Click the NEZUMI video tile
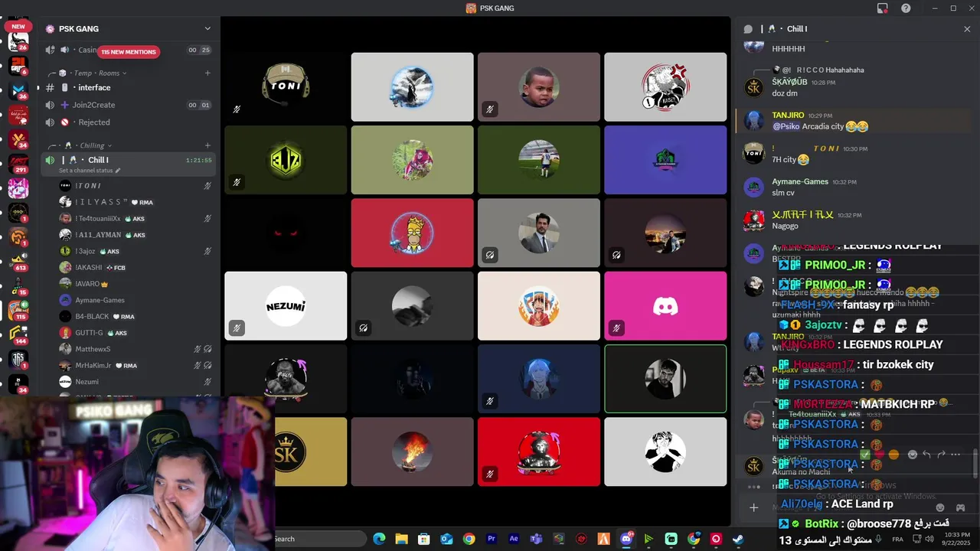This screenshot has width=980, height=551. click(x=286, y=306)
